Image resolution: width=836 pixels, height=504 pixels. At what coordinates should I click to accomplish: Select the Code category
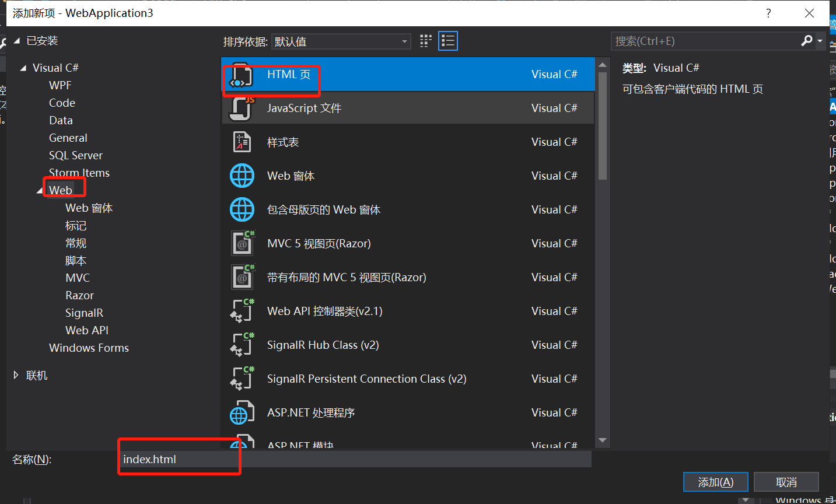62,103
